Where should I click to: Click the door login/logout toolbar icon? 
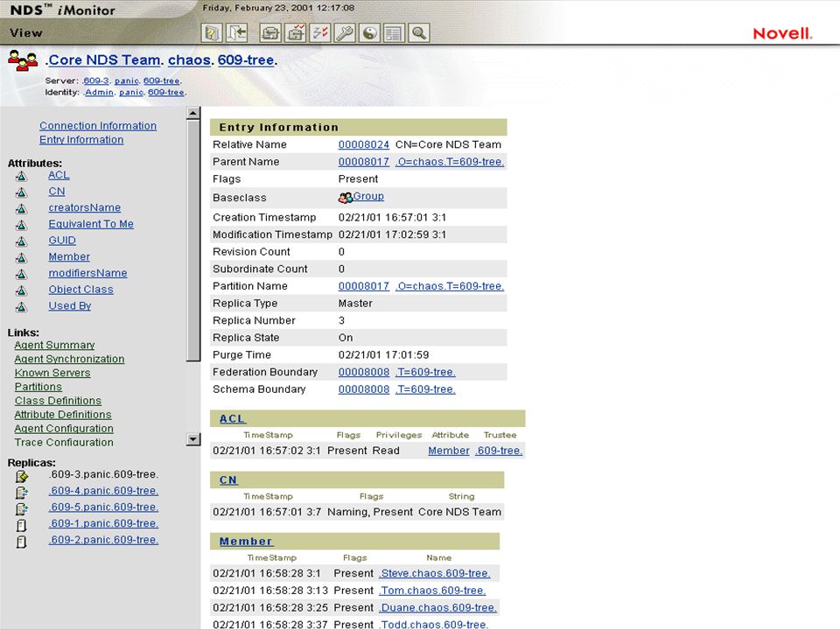pyautogui.click(x=236, y=33)
